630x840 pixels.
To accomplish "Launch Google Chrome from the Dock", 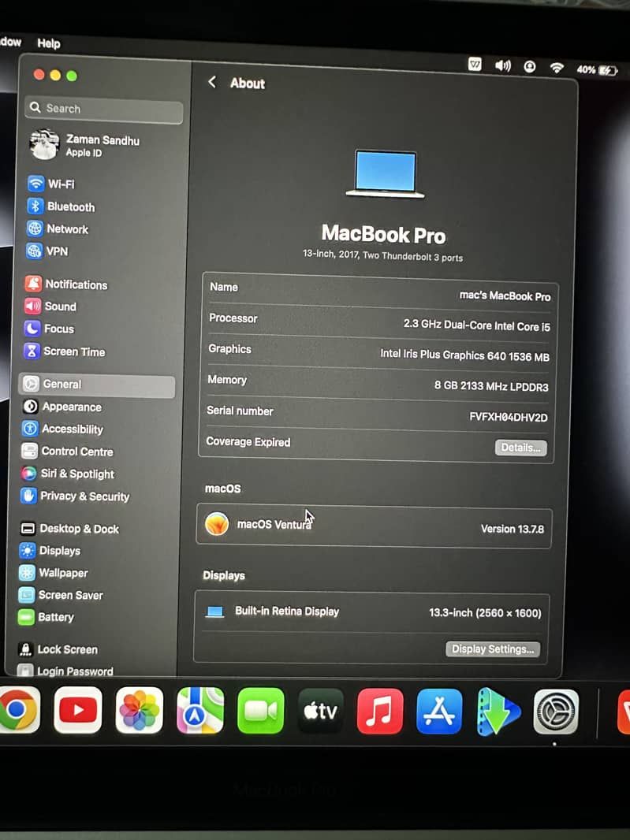I will 18,710.
